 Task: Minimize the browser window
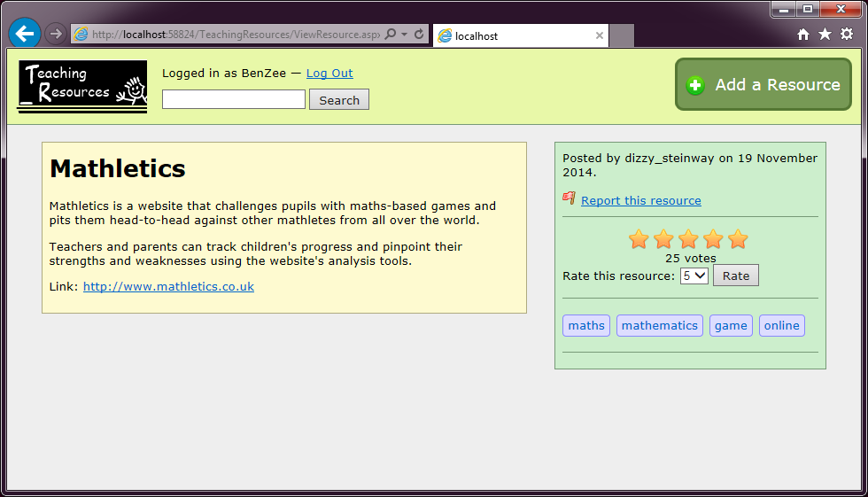click(x=783, y=10)
